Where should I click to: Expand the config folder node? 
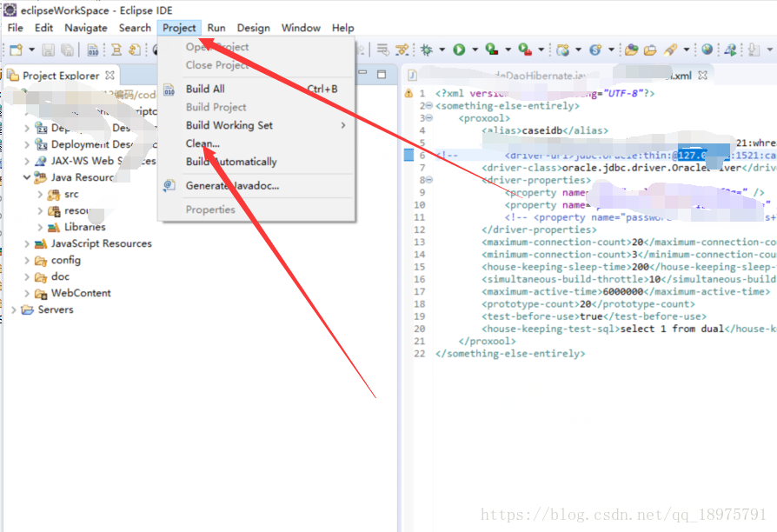tap(27, 260)
